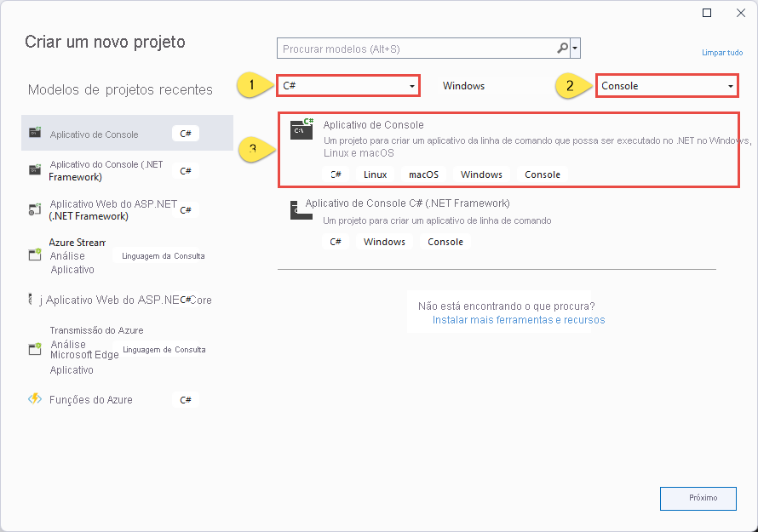
Task: Click the search magnifier icon
Action: tap(562, 48)
